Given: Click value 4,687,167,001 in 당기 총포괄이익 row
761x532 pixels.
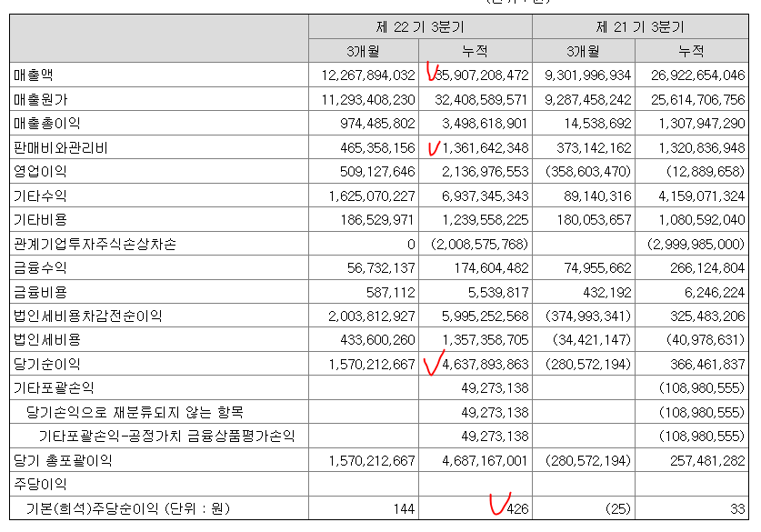Looking at the screenshot, I should 485,460.
